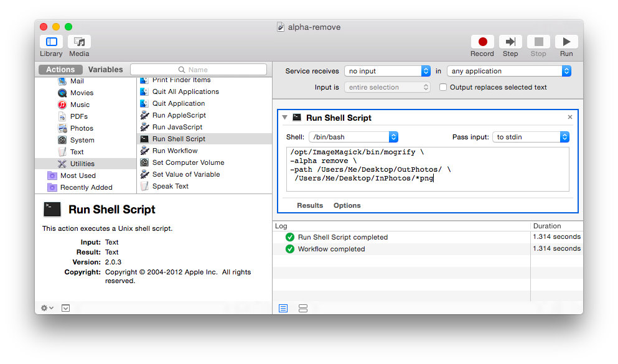Click 'Workflow completed' log entry
Viewport: 618px width, 364px height.
(x=332, y=249)
